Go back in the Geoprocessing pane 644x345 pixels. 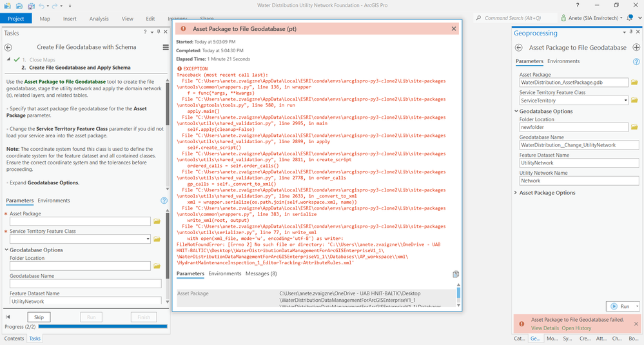[x=519, y=48]
